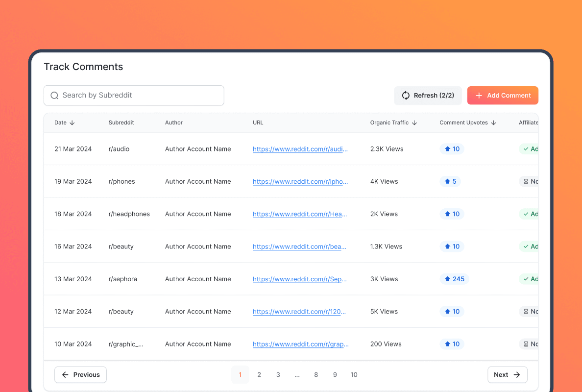This screenshot has height=392, width=582.
Task: Go to the Next page
Action: pos(508,375)
